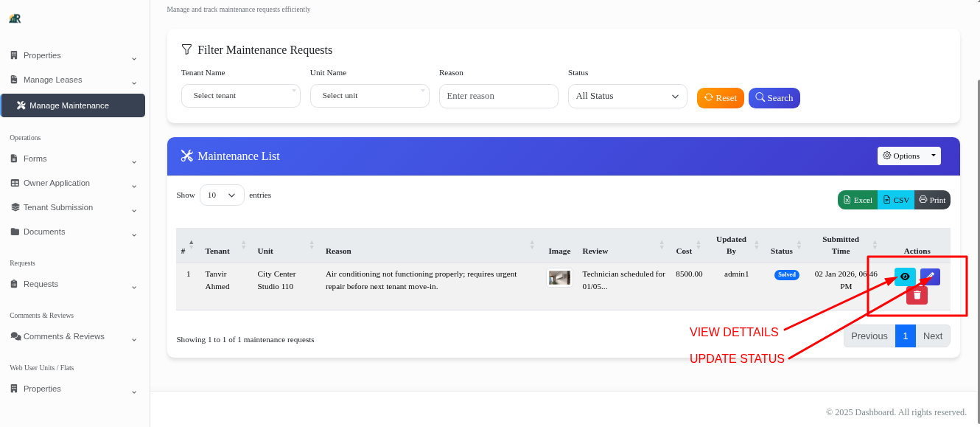
Task: Click the update status pencil icon
Action: click(x=929, y=277)
